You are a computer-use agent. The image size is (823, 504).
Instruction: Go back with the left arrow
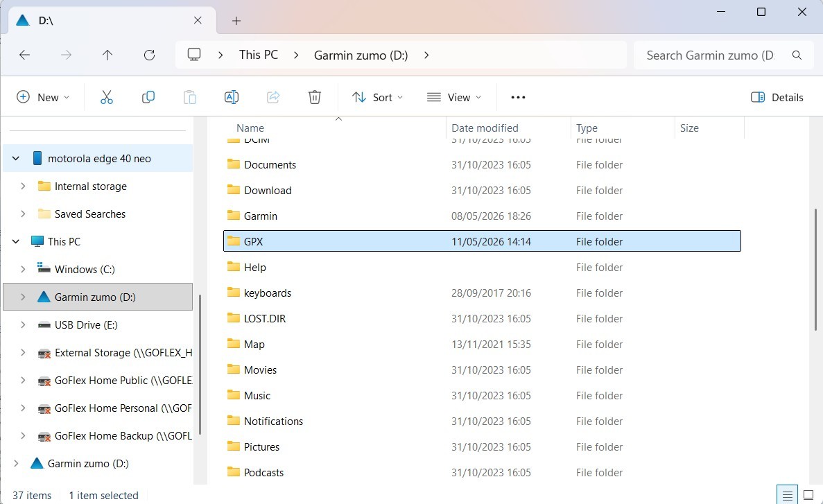coord(25,55)
